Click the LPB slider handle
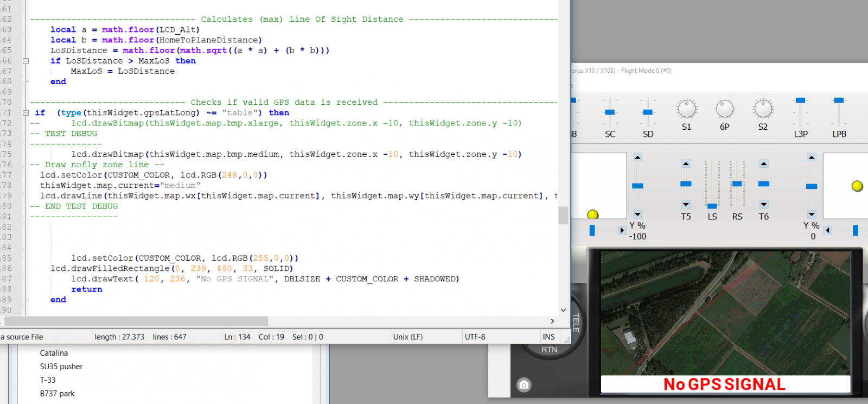This screenshot has width=868, height=404. pos(839,100)
